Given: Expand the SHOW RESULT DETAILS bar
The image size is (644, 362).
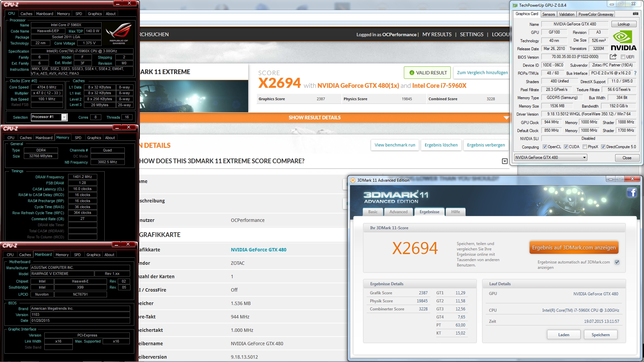Looking at the screenshot, I should [x=324, y=118].
